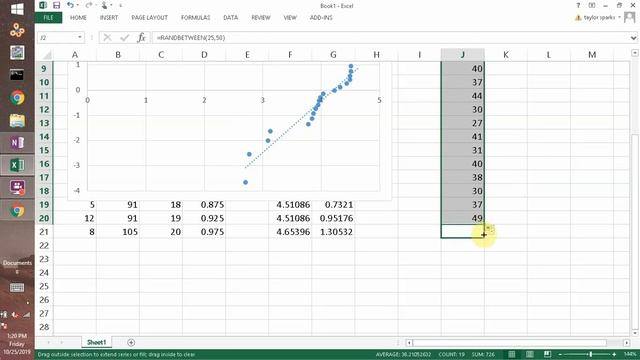
Task: Switch to Page Layout view in status bar
Action: click(529, 354)
